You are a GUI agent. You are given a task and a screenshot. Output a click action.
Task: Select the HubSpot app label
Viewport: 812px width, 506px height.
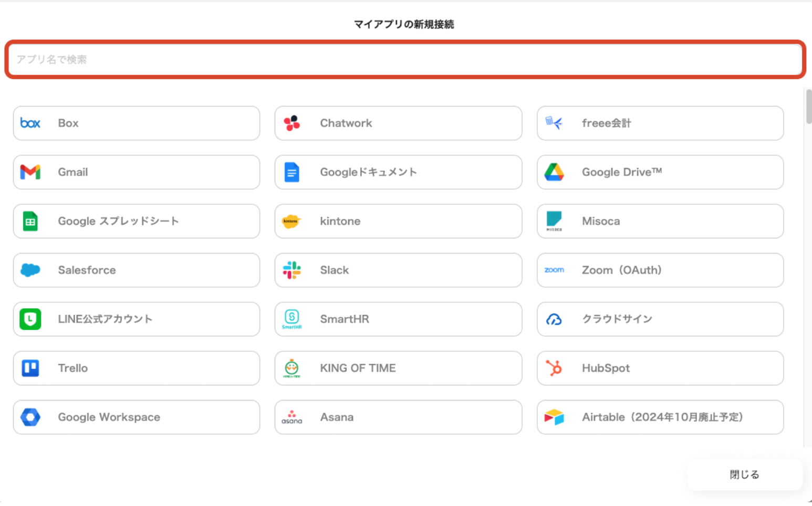pos(606,368)
